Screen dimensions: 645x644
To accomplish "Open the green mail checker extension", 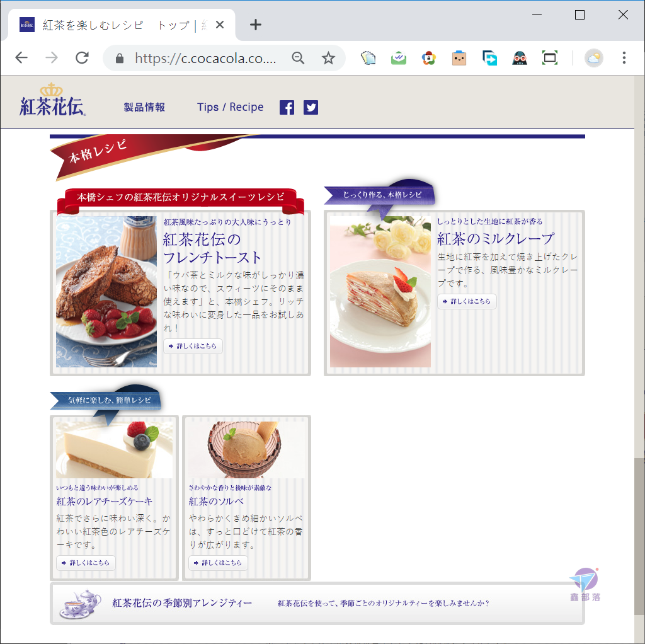I will pyautogui.click(x=399, y=58).
